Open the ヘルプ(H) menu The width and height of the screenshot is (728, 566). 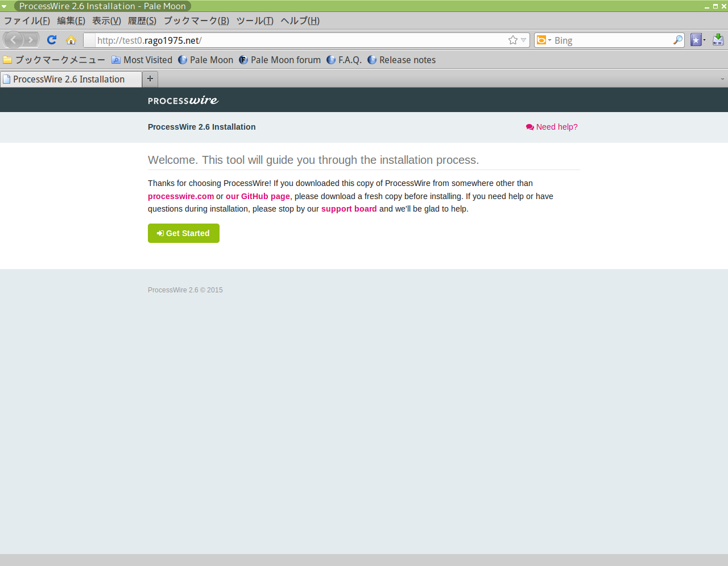pyautogui.click(x=300, y=20)
